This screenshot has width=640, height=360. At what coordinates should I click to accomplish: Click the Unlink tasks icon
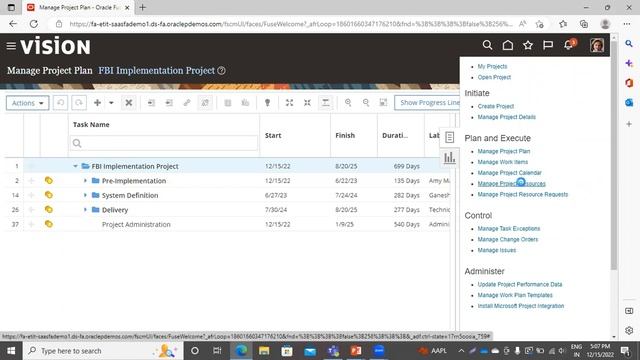tap(205, 103)
